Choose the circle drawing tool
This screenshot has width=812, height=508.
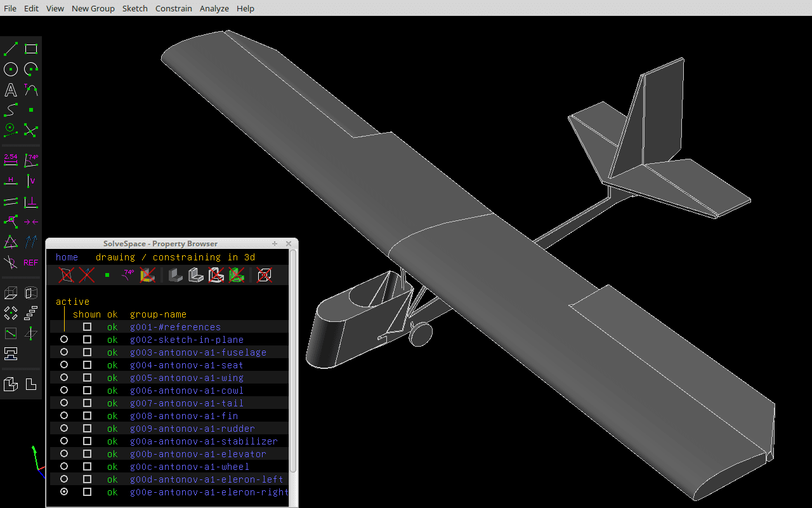coord(11,69)
